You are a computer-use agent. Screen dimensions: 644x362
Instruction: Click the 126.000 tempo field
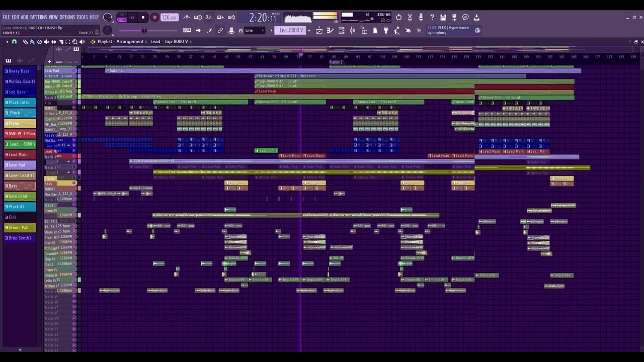pyautogui.click(x=170, y=18)
